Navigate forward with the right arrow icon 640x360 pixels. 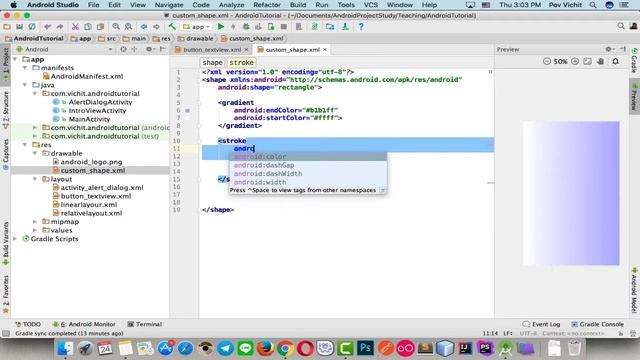156,27
